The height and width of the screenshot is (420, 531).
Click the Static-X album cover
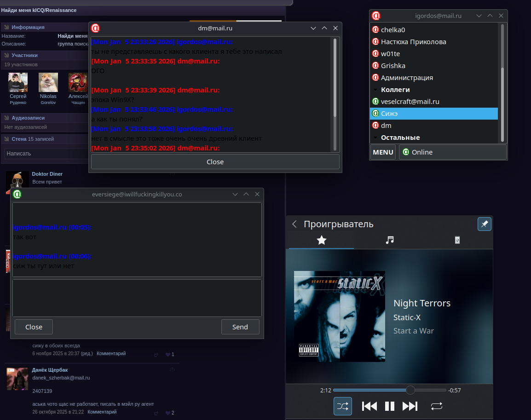pos(339,316)
